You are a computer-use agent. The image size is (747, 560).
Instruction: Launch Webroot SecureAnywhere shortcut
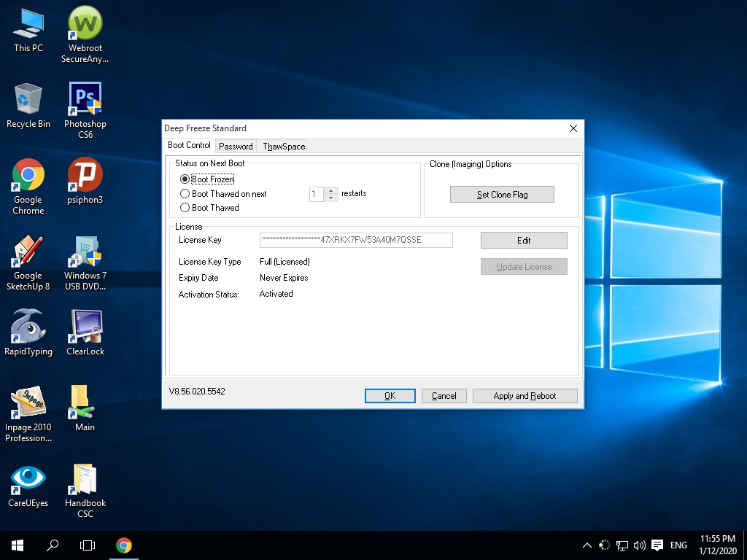click(x=85, y=34)
